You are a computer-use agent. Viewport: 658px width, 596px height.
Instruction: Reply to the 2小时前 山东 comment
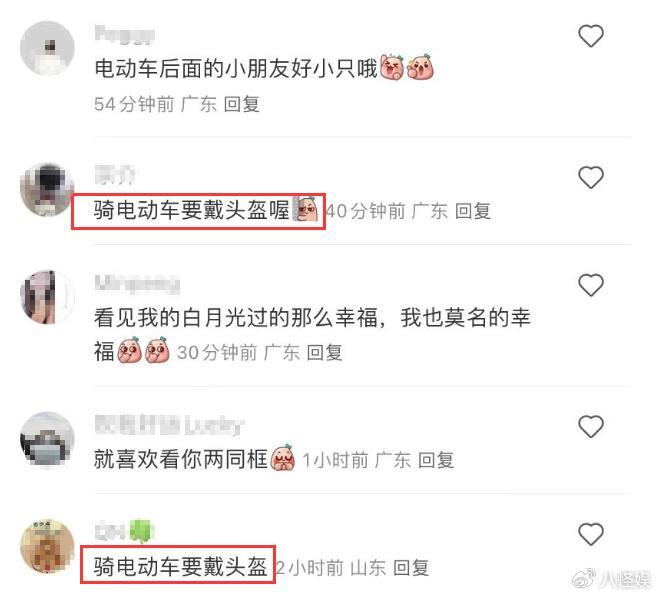[x=411, y=567]
